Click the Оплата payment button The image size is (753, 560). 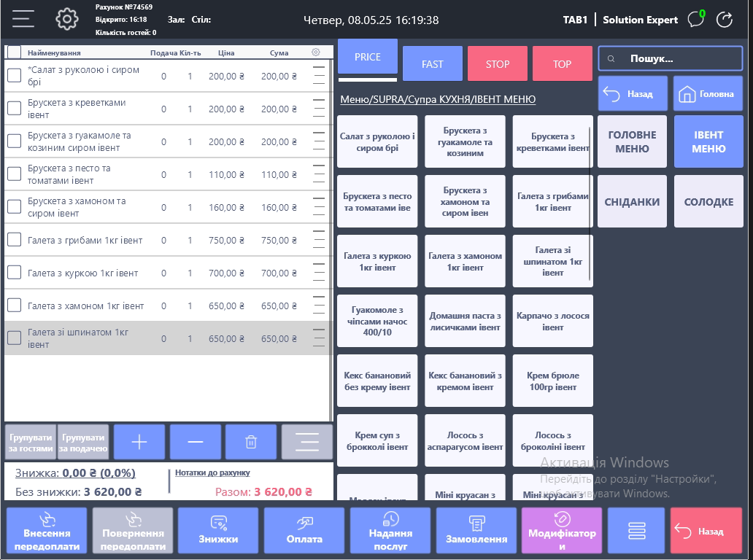(x=304, y=531)
